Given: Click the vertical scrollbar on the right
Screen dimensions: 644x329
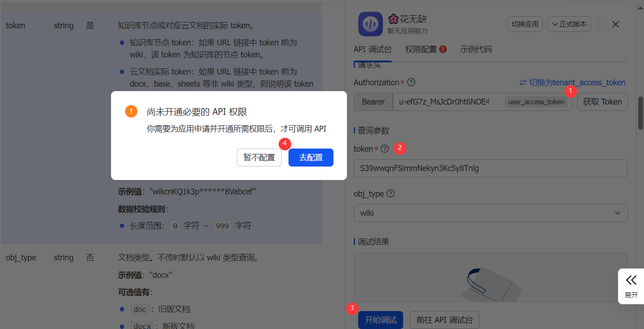Looking at the screenshot, I should [640, 112].
